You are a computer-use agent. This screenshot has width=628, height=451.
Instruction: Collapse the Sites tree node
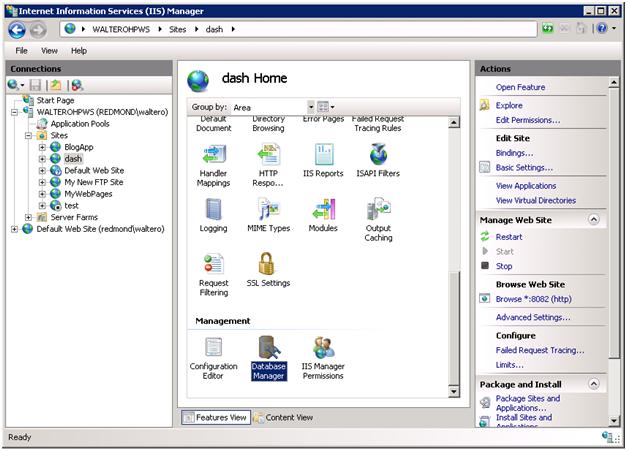coord(28,136)
